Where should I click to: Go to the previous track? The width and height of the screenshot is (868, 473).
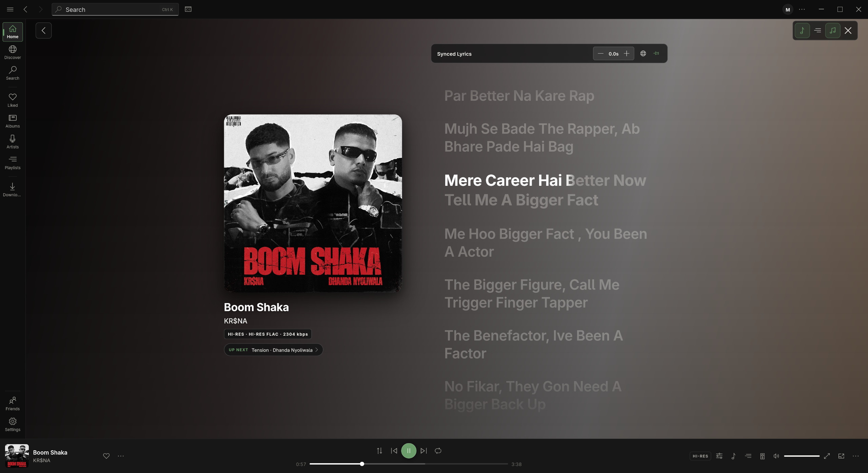point(394,451)
